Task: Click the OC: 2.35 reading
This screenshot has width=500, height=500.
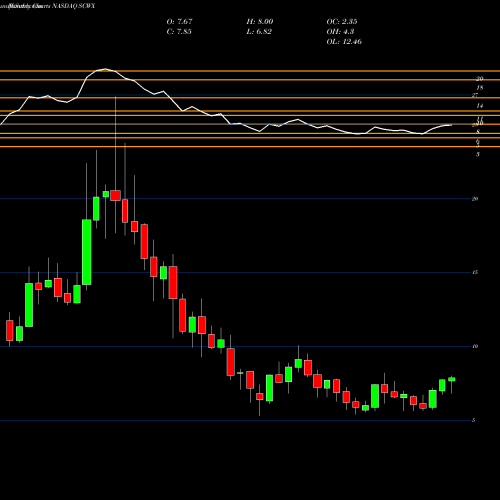Action: click(342, 22)
